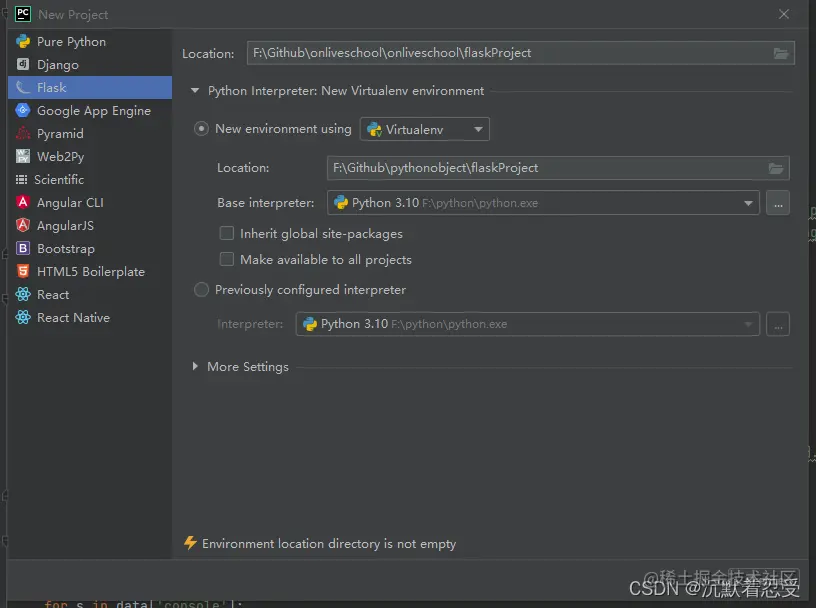Click the HTML5 Boilerplate icon
The height and width of the screenshot is (608, 816).
tap(23, 271)
